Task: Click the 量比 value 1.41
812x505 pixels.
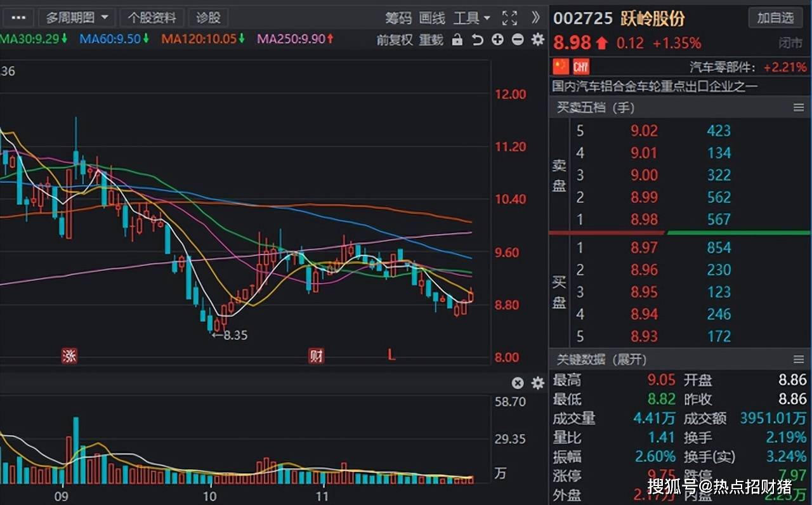Action: pyautogui.click(x=661, y=437)
